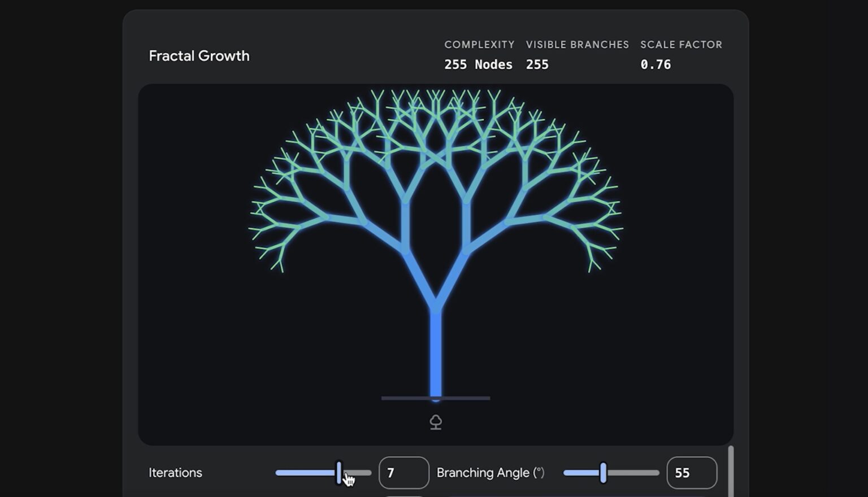
Task: Click the Iterations slider handle
Action: pos(339,473)
